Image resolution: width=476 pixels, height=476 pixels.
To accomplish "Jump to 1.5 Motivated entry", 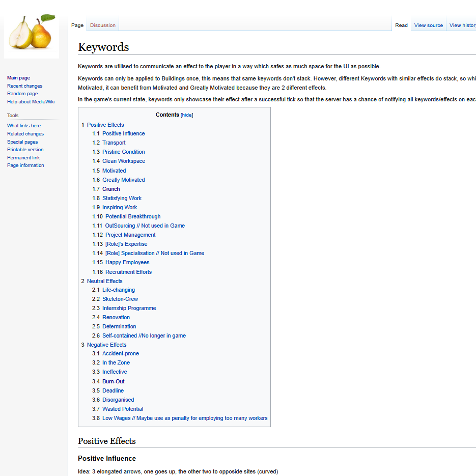I will click(114, 171).
